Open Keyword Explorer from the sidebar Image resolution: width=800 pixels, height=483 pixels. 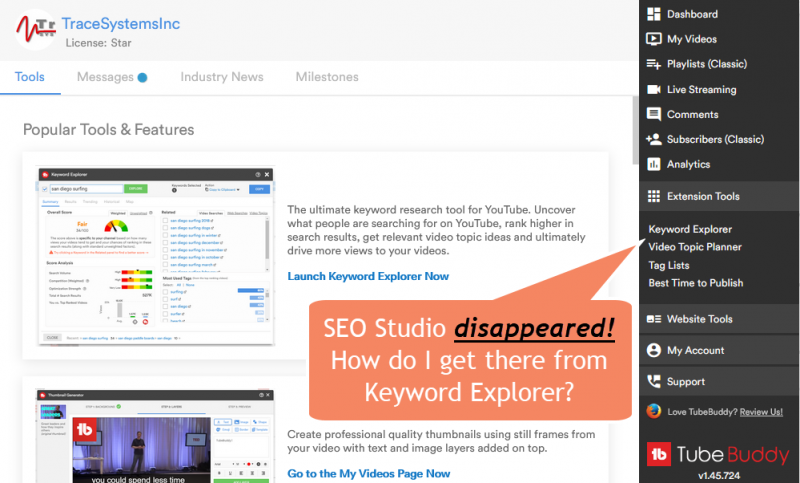[x=690, y=229]
